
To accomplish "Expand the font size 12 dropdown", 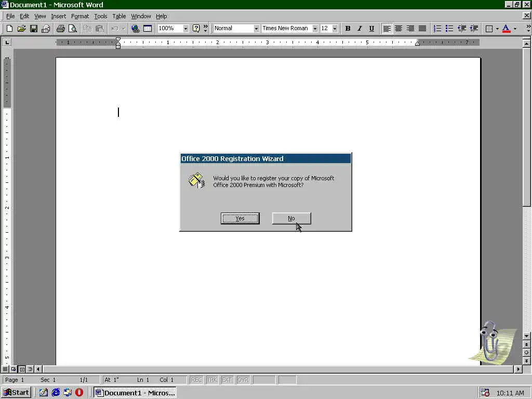I will [335, 29].
